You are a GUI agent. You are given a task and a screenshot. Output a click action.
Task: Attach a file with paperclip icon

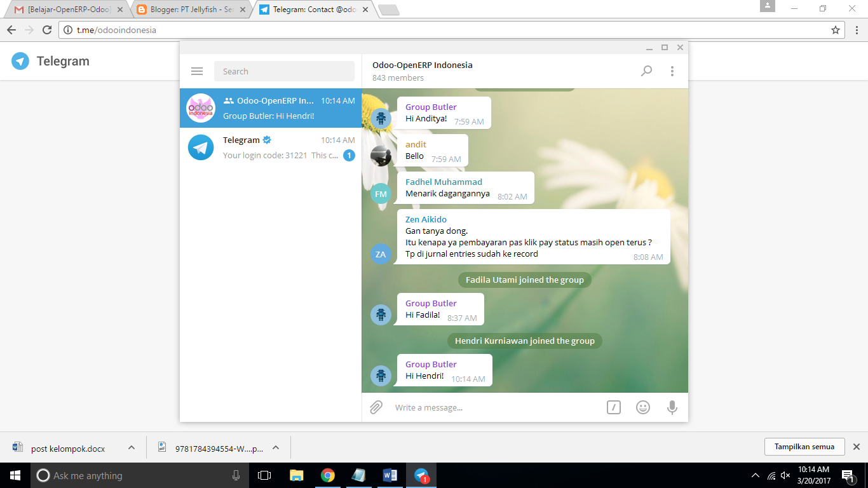(376, 407)
